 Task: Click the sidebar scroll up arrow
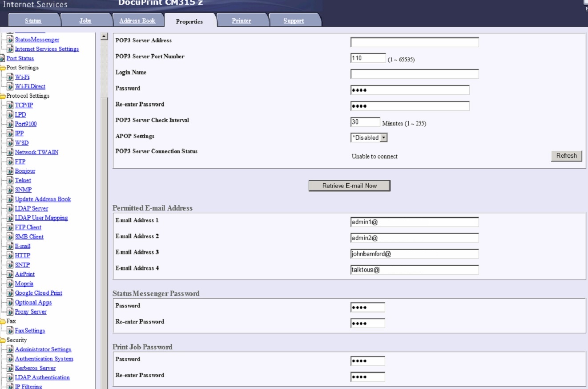click(x=105, y=36)
